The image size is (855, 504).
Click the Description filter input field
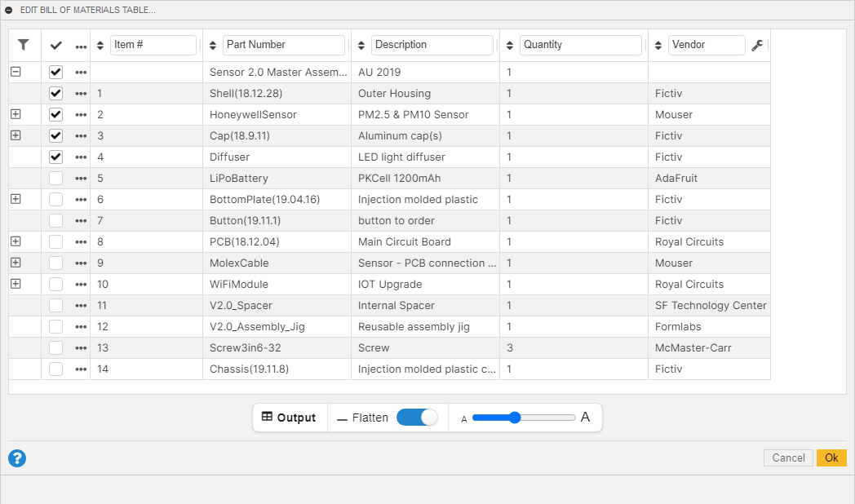coord(432,45)
